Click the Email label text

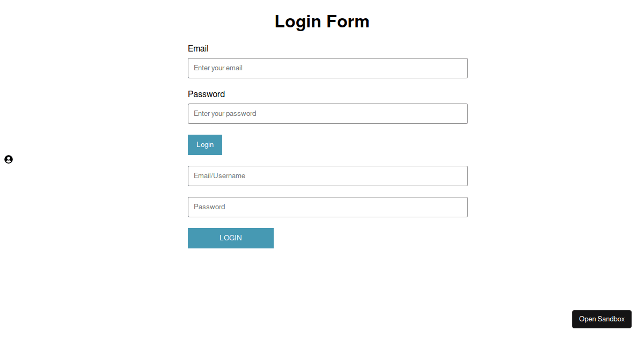coord(198,48)
